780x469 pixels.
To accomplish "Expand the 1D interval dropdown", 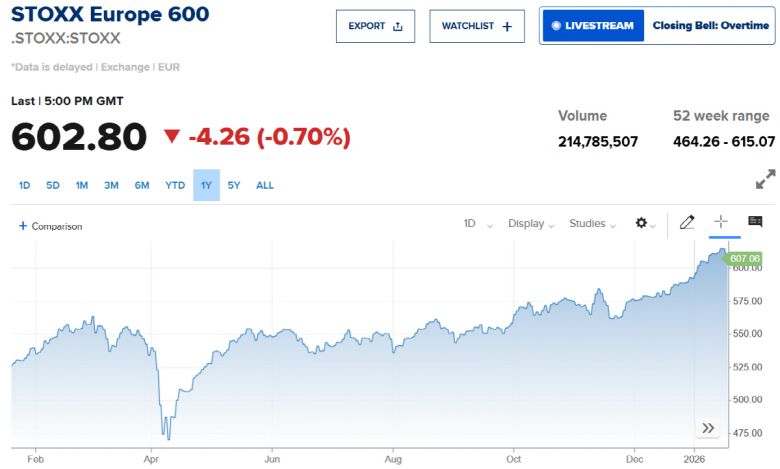I will [478, 224].
